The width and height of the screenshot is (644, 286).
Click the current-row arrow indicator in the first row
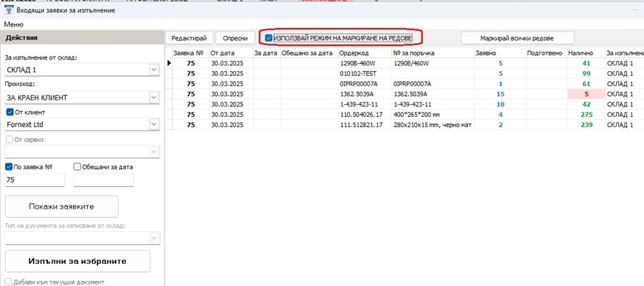(x=168, y=63)
